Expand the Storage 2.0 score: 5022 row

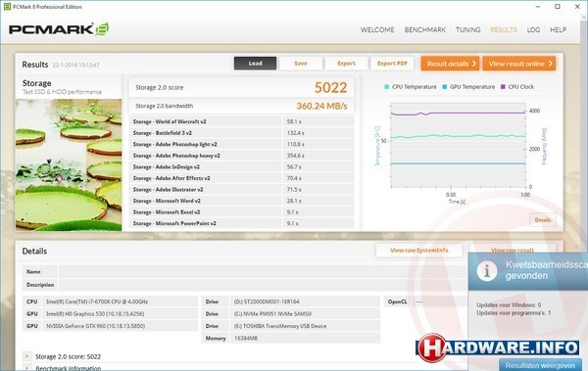pyautogui.click(x=27, y=356)
